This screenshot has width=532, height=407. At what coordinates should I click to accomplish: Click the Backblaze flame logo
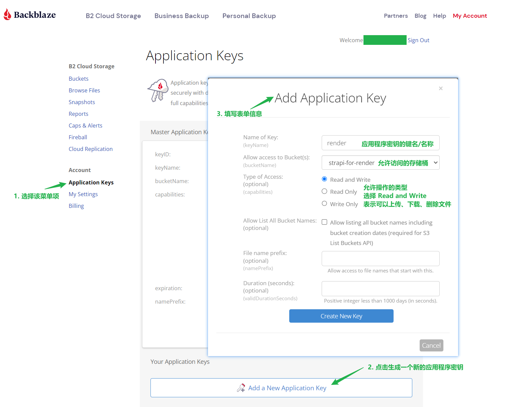[x=7, y=15]
